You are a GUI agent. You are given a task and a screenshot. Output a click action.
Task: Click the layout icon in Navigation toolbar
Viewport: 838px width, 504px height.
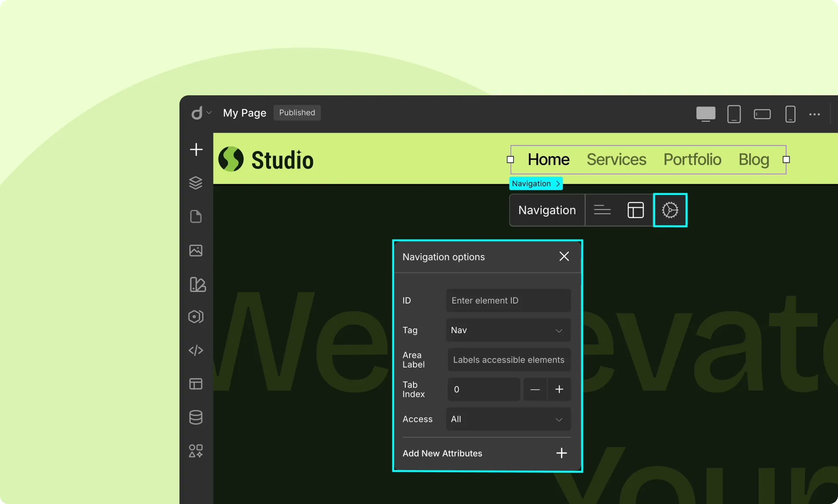tap(636, 210)
